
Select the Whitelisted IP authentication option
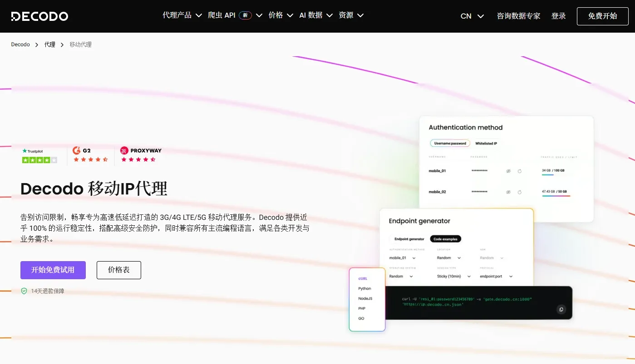pyautogui.click(x=486, y=143)
